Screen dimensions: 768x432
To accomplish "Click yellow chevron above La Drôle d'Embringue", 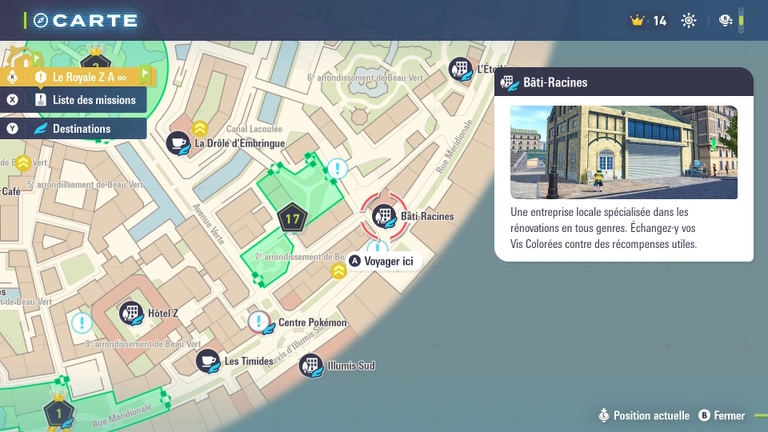I will (200, 128).
